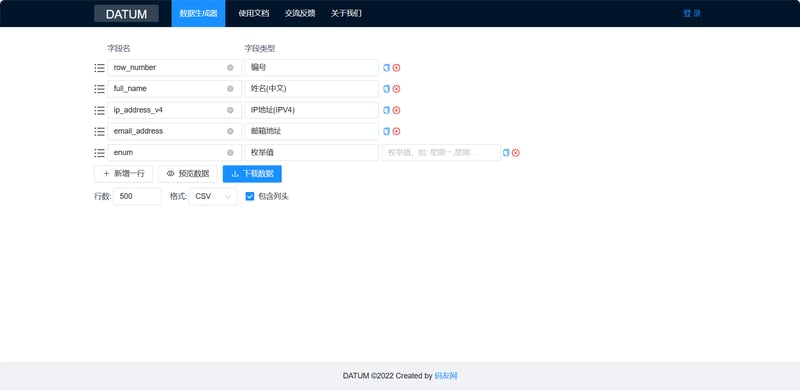
Task: Delete the full_name row
Action: point(396,89)
